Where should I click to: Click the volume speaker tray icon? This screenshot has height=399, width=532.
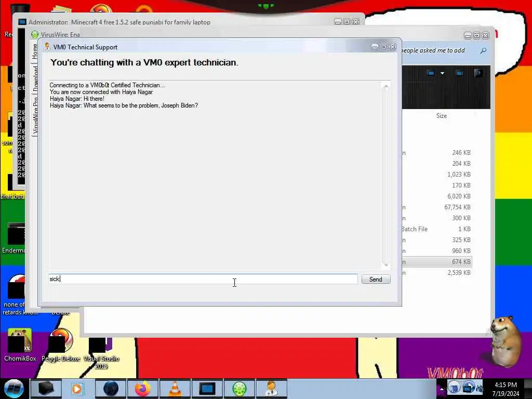480,388
